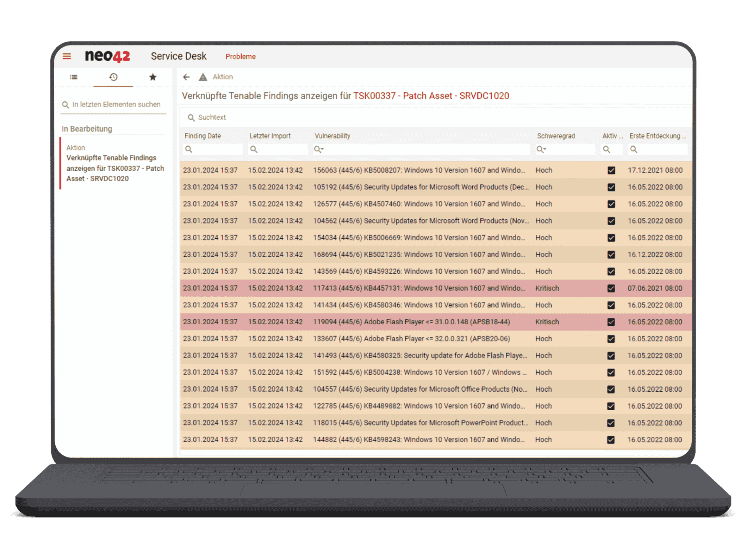Select vulnerability 156063 KB5008207 text

pos(419,170)
